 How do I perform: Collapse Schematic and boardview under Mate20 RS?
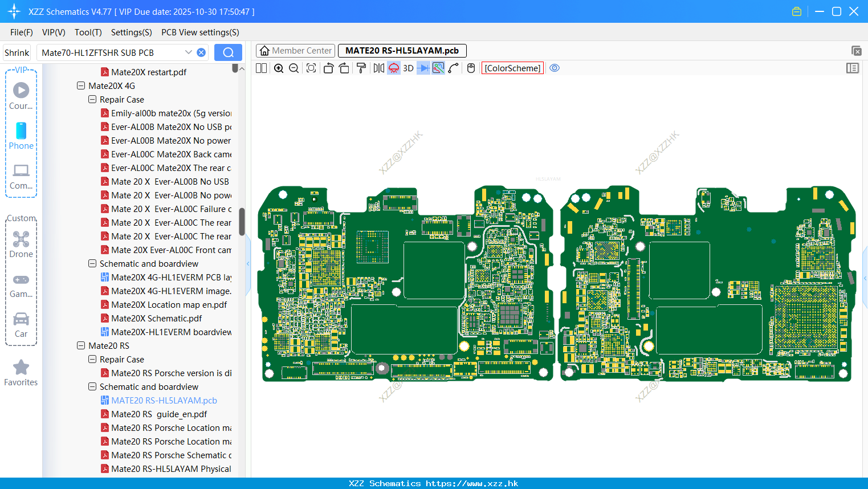92,387
